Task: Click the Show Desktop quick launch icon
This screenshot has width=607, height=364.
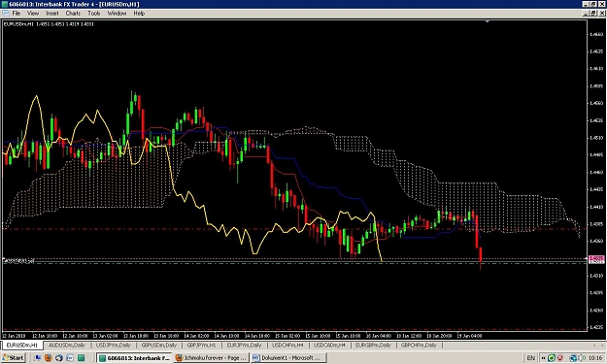Action: click(37, 358)
